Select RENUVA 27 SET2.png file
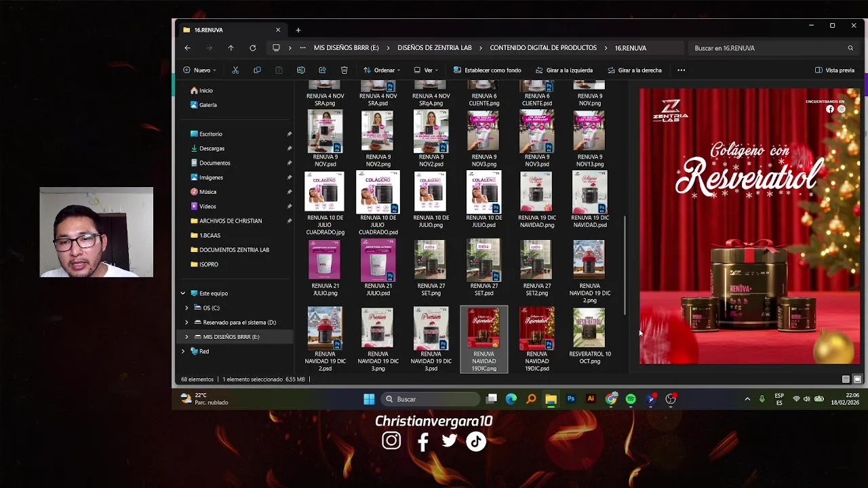The height and width of the screenshot is (488, 868). tap(536, 268)
